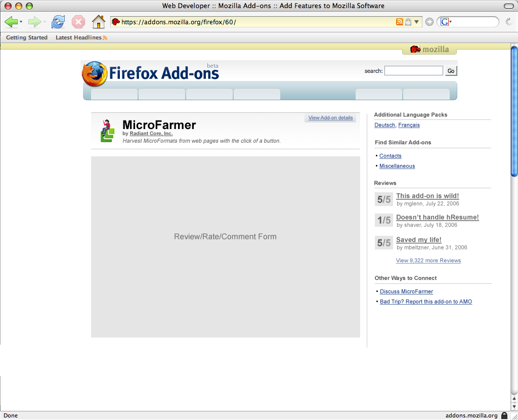Click the red Stop loading button

78,22
